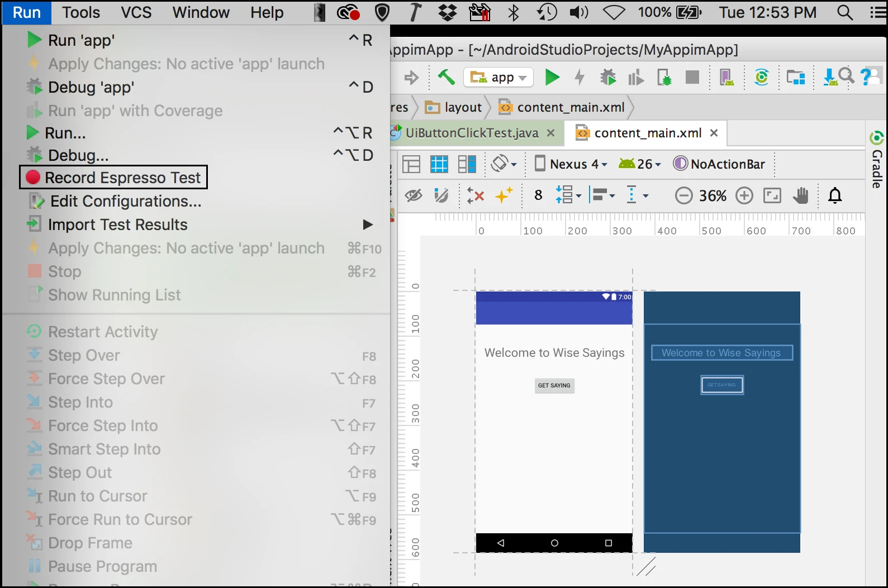Click the Profile app toolbar icon
Viewport: 888px width, 588px height.
(x=636, y=77)
